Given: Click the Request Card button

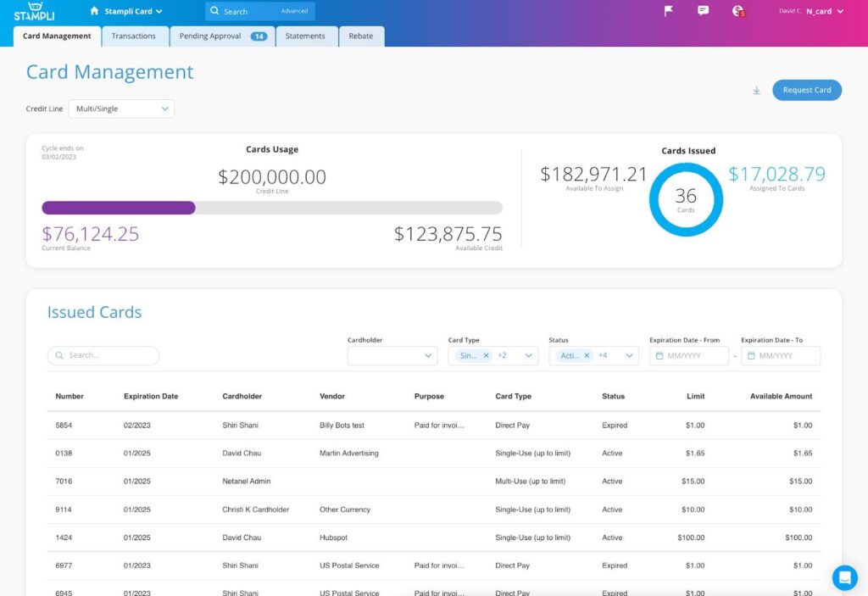Looking at the screenshot, I should 806,90.
